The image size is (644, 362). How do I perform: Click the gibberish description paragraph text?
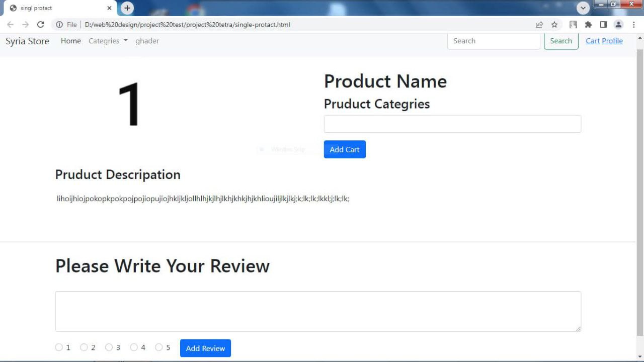[203, 199]
